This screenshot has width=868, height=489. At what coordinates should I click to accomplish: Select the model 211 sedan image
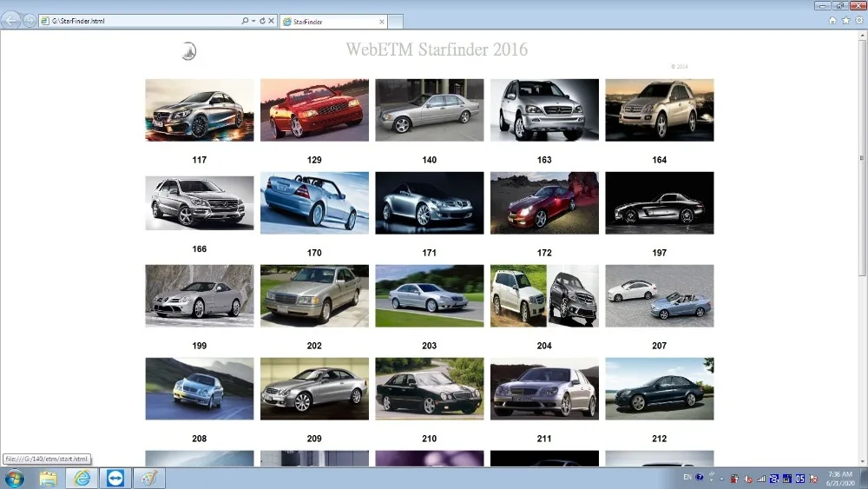click(x=544, y=389)
